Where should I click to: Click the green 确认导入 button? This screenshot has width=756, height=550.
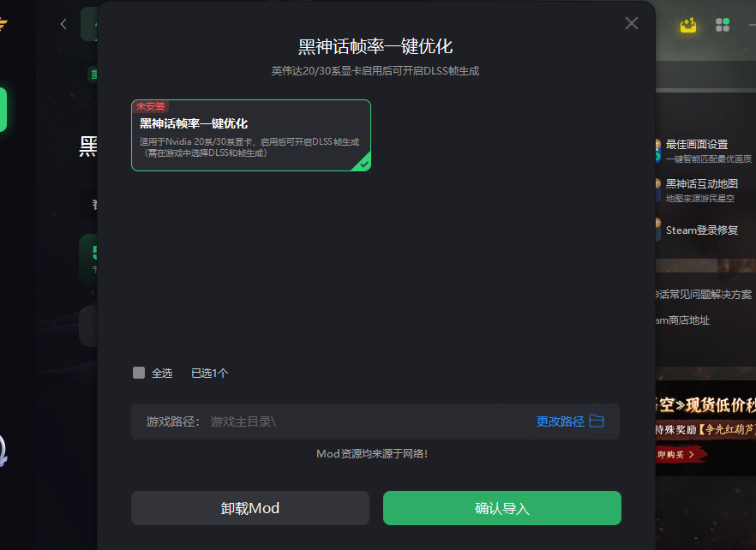502,508
